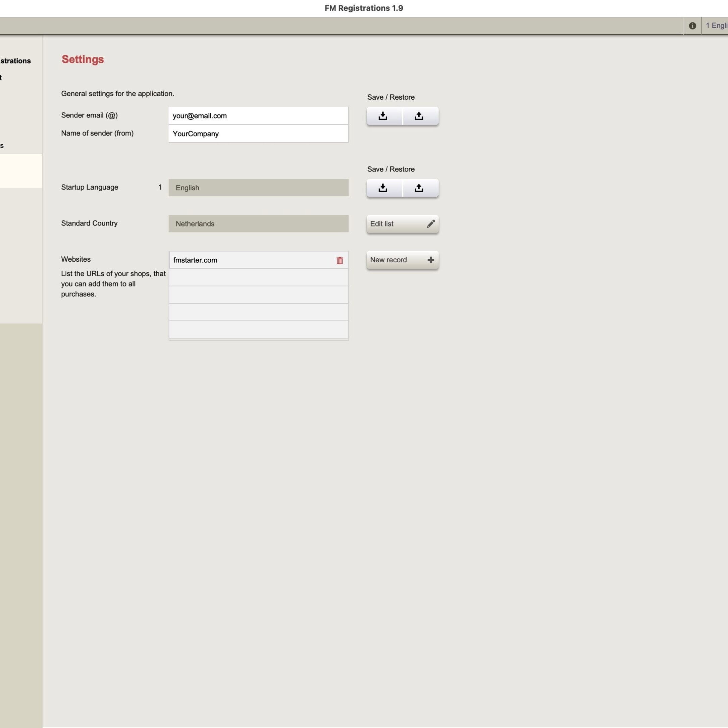Click restore upload icon beside Sender email
This screenshot has width=728, height=728.
[x=419, y=116]
